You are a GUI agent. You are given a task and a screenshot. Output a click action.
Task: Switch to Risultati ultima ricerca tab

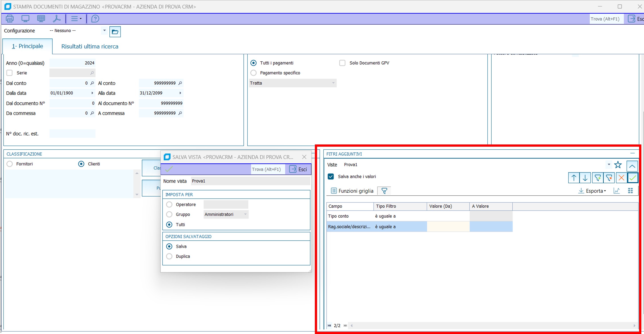[x=90, y=46]
